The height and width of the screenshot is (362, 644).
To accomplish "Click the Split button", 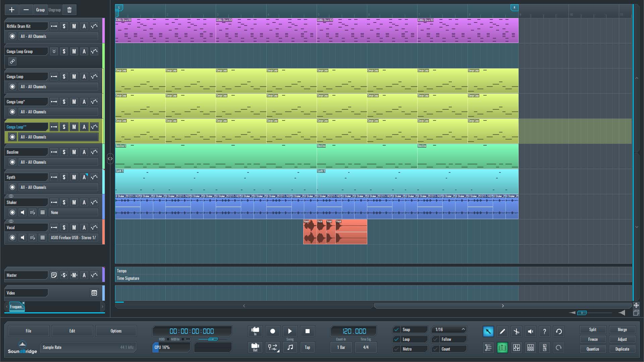I will [x=593, y=329].
